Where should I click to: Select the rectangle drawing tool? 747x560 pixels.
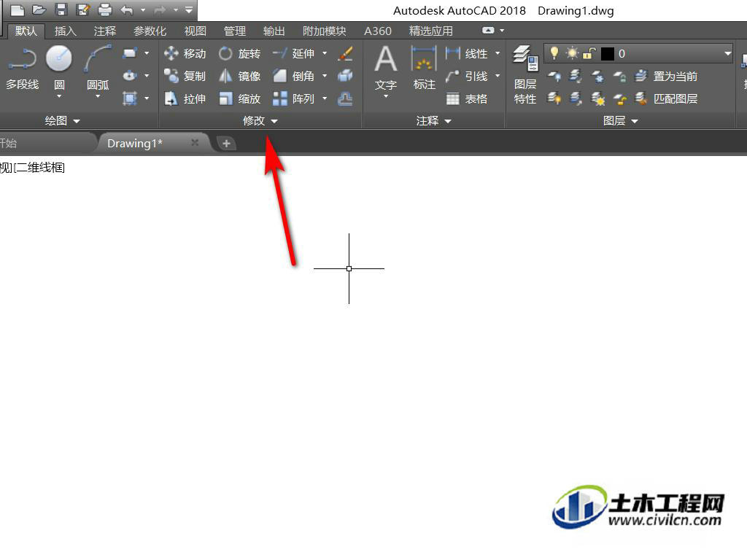[x=130, y=52]
